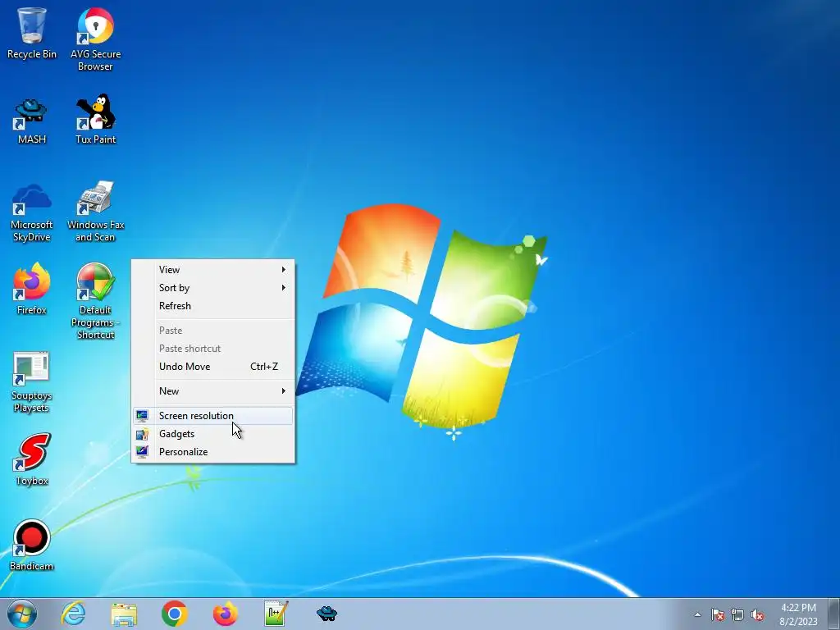Choose Refresh in context menu
Viewport: 840px width, 630px height.
[213, 306]
